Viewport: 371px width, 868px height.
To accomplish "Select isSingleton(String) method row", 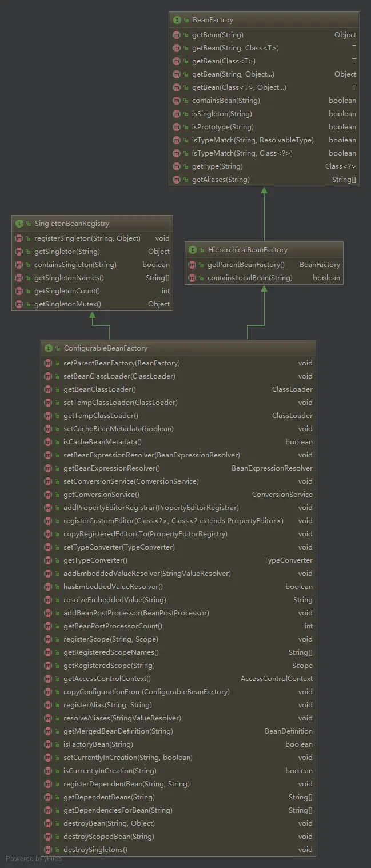I will 264,114.
